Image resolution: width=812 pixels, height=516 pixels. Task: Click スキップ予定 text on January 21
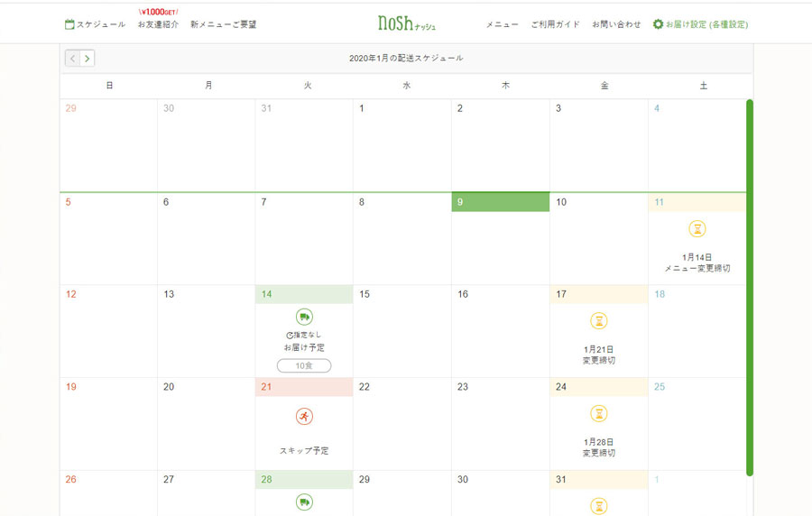304,451
